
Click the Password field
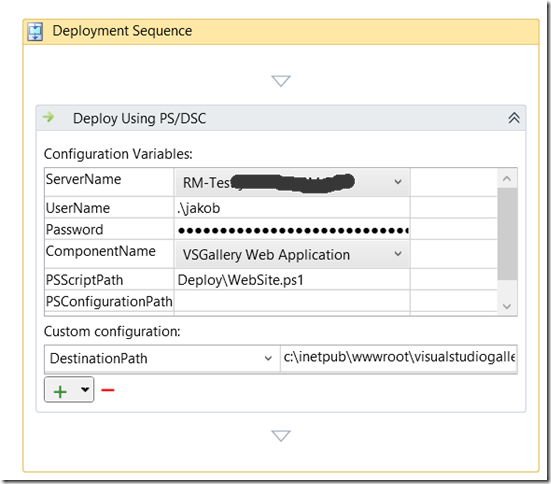pos(292,230)
